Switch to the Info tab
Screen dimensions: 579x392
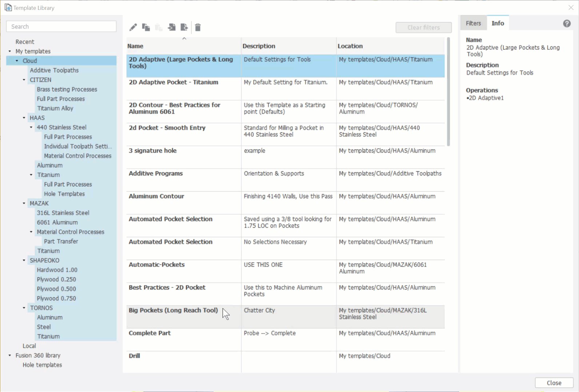click(x=498, y=23)
